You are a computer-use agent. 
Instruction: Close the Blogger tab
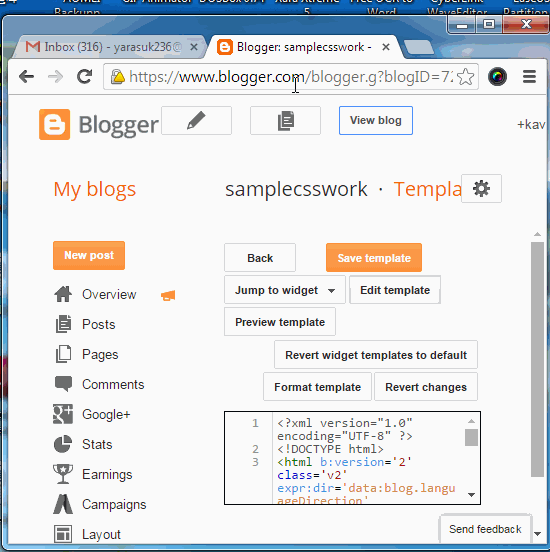tap(386, 47)
